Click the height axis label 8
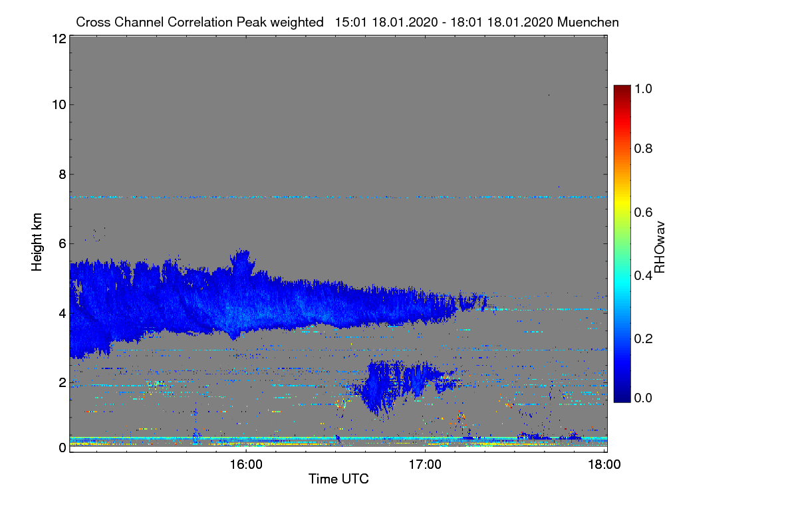This screenshot has width=798, height=532. 62,174
